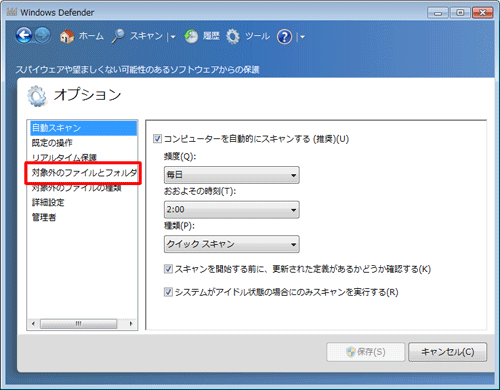Viewport: 500px width, 390px height.
Task: Click the Tools gear icon
Action: coord(233,36)
